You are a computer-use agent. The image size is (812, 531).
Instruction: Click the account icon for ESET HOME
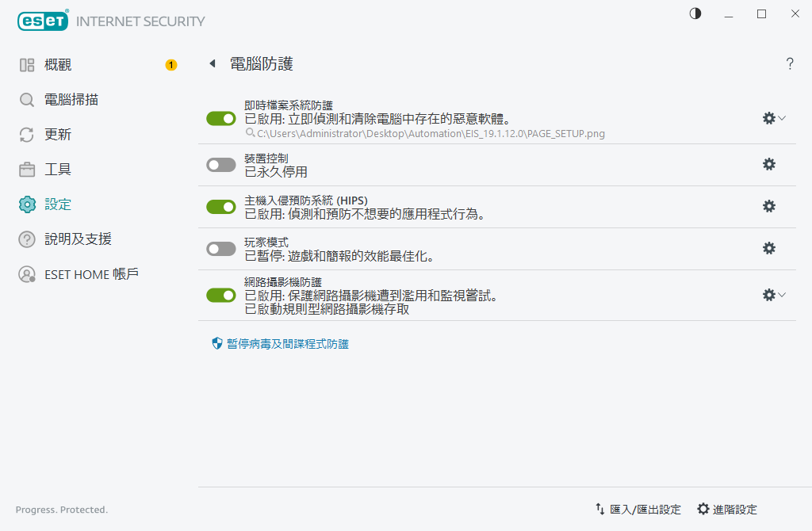tap(27, 274)
